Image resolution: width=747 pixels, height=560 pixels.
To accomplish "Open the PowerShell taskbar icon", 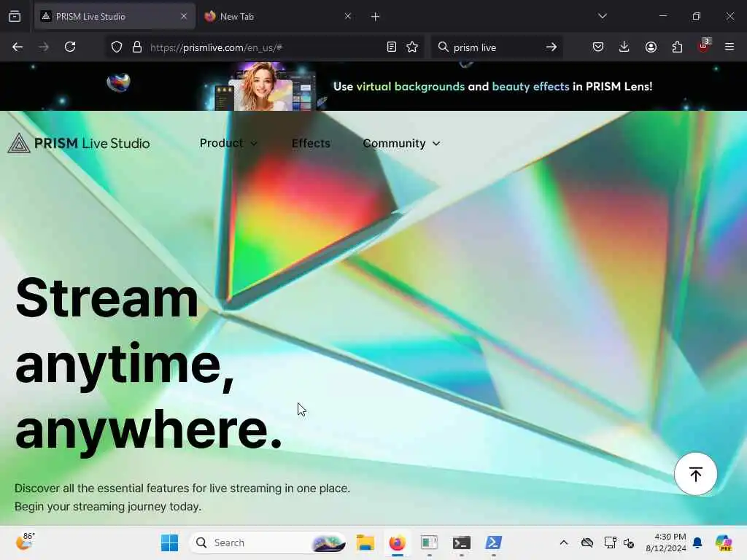I will (x=494, y=542).
